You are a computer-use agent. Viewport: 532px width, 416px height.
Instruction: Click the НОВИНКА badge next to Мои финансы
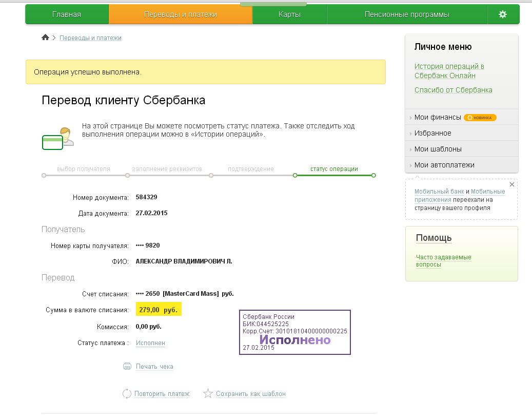coord(481,117)
